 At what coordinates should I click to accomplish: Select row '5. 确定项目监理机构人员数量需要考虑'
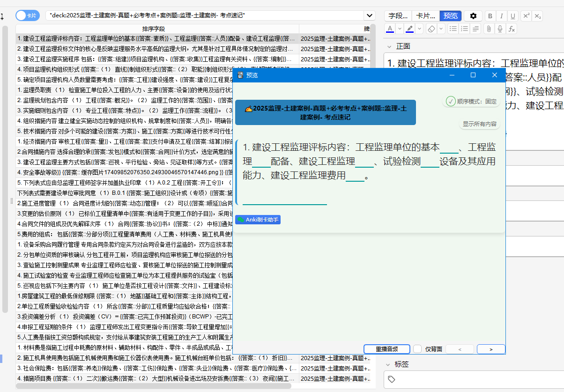click(x=124, y=79)
